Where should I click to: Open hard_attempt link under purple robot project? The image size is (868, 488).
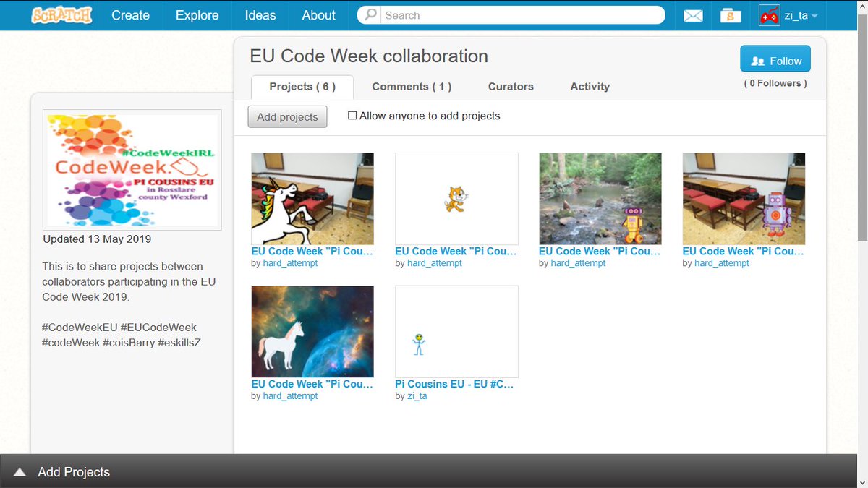[722, 263]
